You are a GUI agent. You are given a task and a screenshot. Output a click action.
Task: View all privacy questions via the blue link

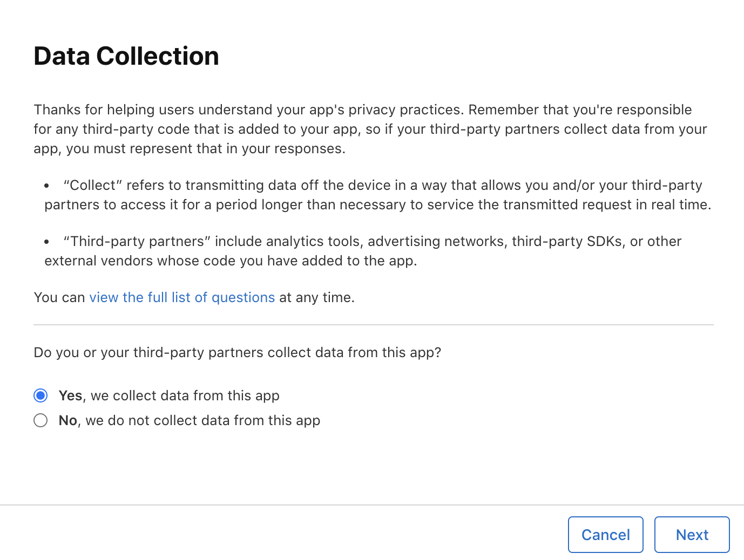(x=182, y=297)
